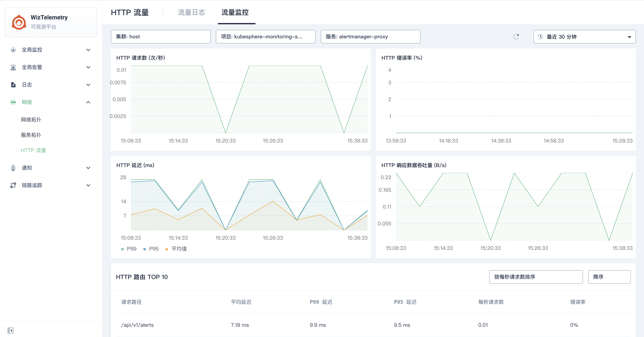Image resolution: width=644 pixels, height=337 pixels.
Task: Collapse the 网络 sidebar section chevron
Action: (88, 102)
